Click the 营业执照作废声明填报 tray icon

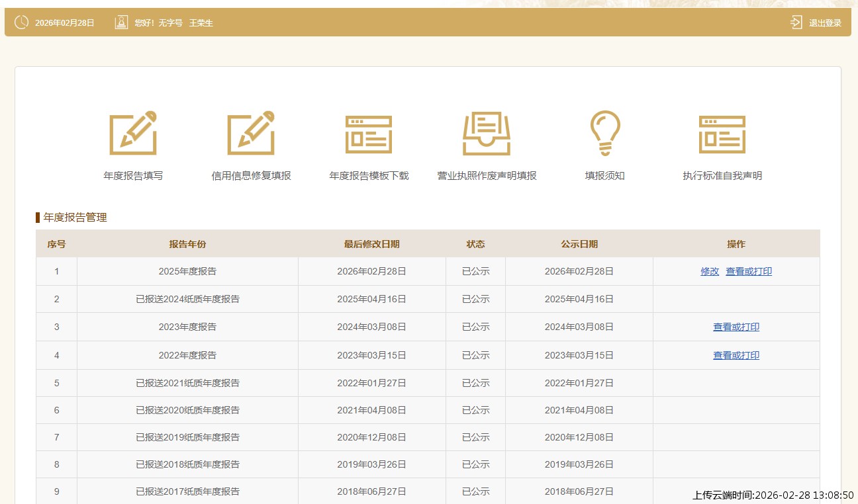click(x=487, y=133)
